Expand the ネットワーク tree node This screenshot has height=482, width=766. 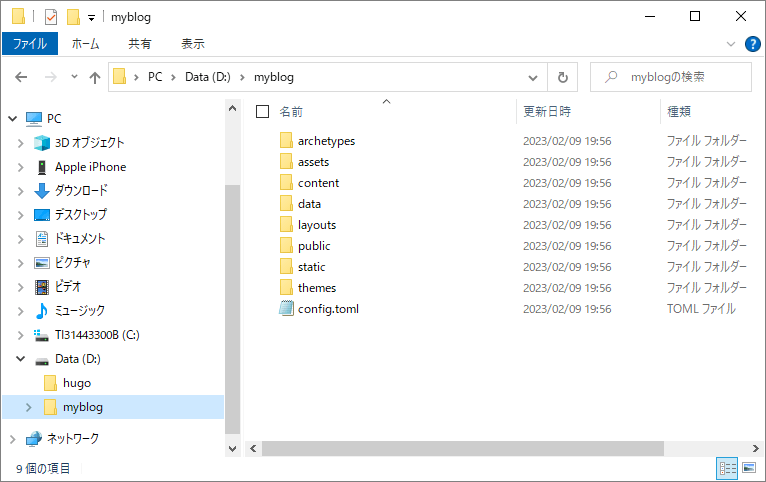tap(12, 438)
